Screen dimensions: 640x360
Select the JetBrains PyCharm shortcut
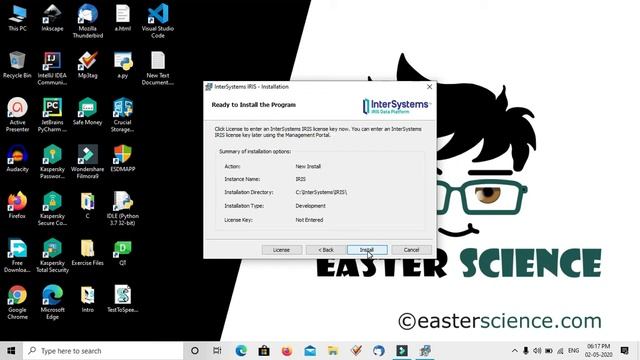point(52,115)
